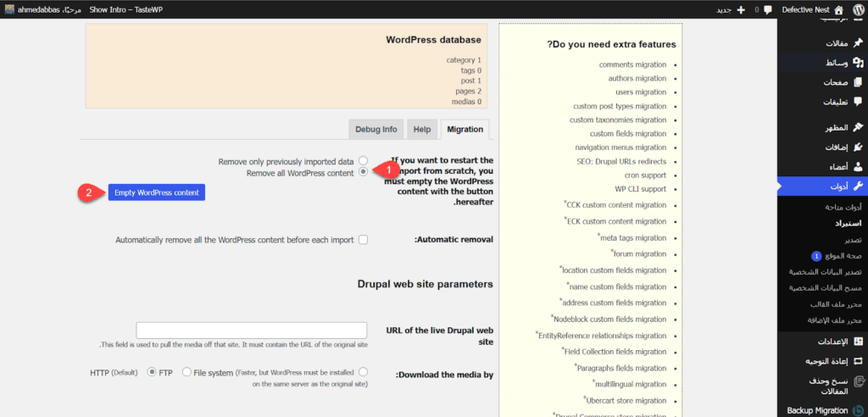The width and height of the screenshot is (868, 417).
Task: Open the المظهر appearance brush icon
Action: click(x=857, y=127)
